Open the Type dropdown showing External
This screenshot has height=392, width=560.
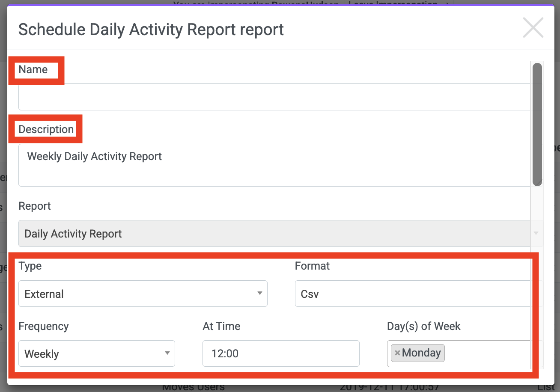[x=143, y=294]
